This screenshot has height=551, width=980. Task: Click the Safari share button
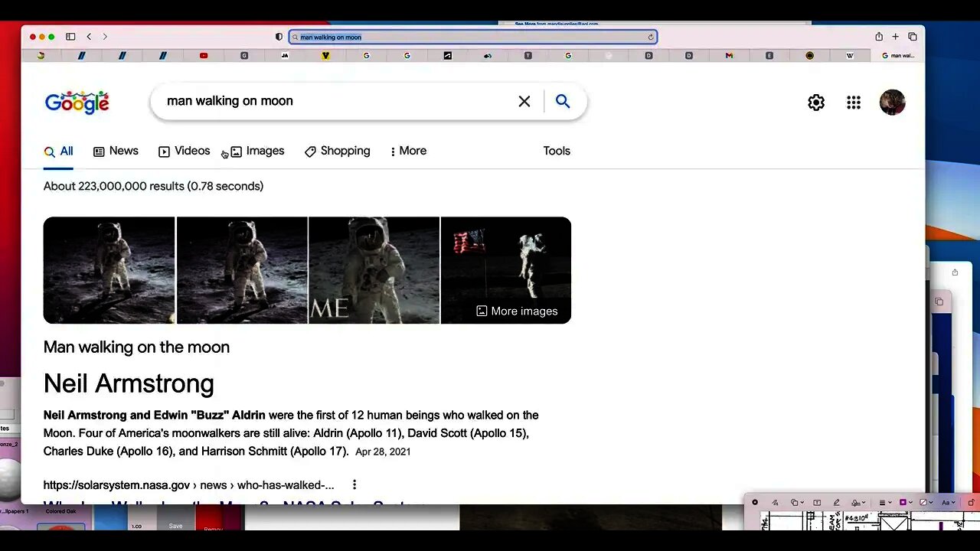pos(879,37)
